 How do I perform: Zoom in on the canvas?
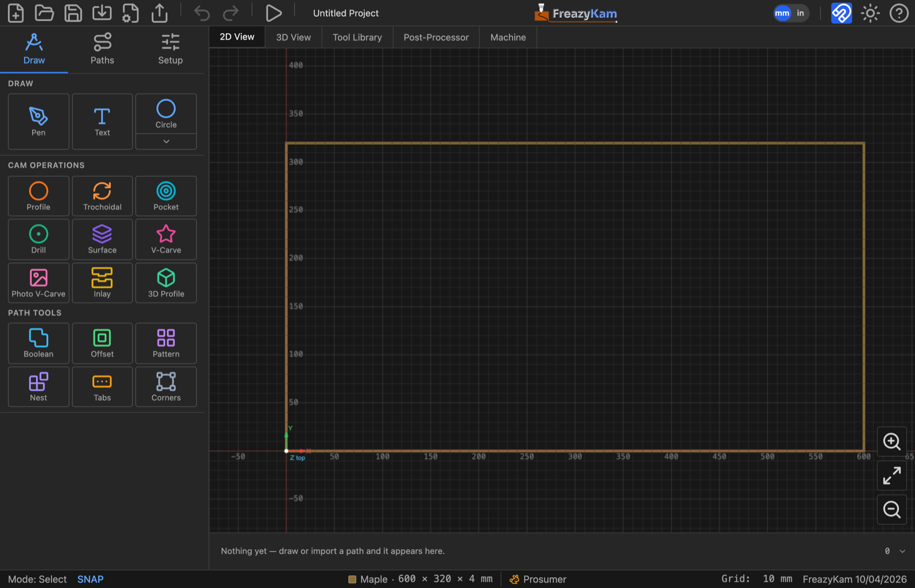click(892, 442)
